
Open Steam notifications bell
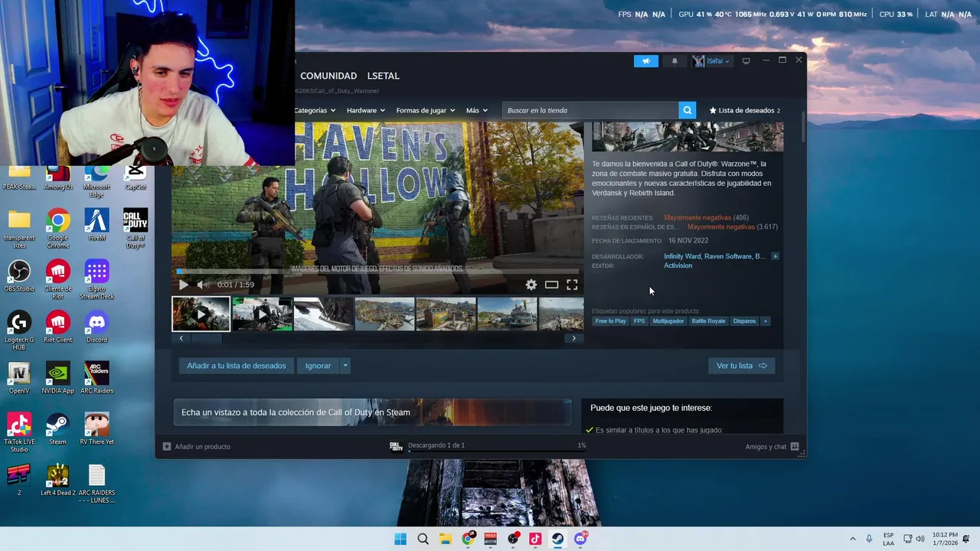point(675,61)
